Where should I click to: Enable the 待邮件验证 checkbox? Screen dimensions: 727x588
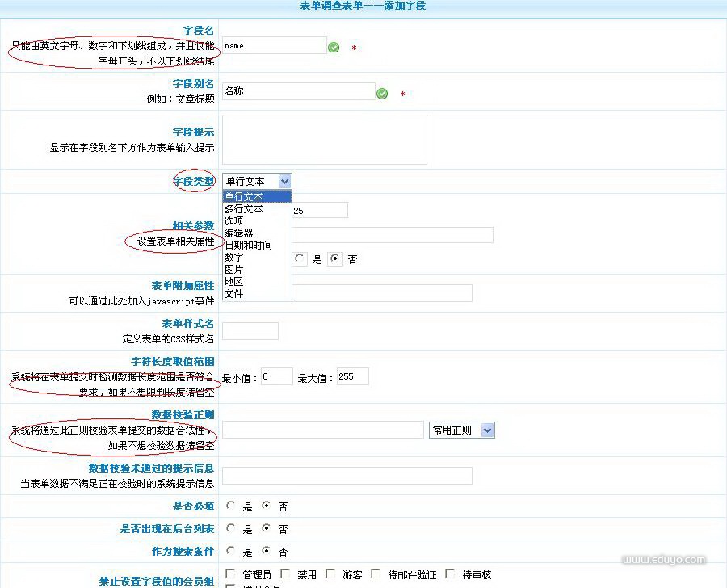click(x=376, y=574)
